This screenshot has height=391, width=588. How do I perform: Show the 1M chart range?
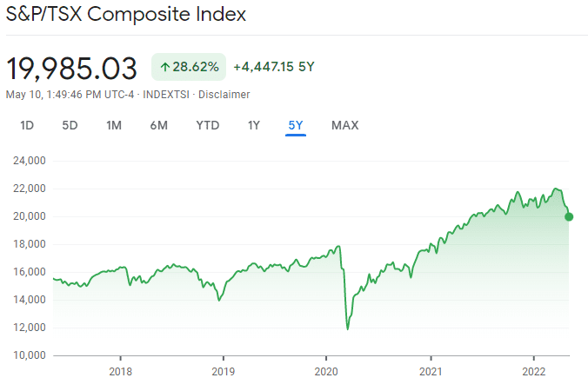[114, 125]
